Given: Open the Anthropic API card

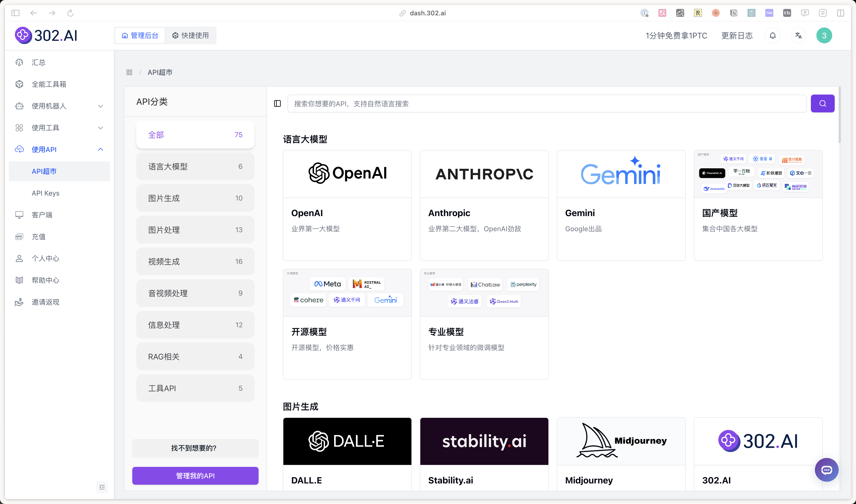Looking at the screenshot, I should (x=484, y=205).
